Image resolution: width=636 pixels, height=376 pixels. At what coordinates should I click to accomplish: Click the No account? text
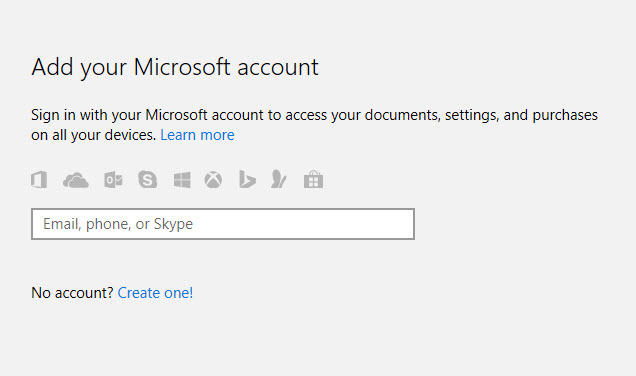(72, 292)
